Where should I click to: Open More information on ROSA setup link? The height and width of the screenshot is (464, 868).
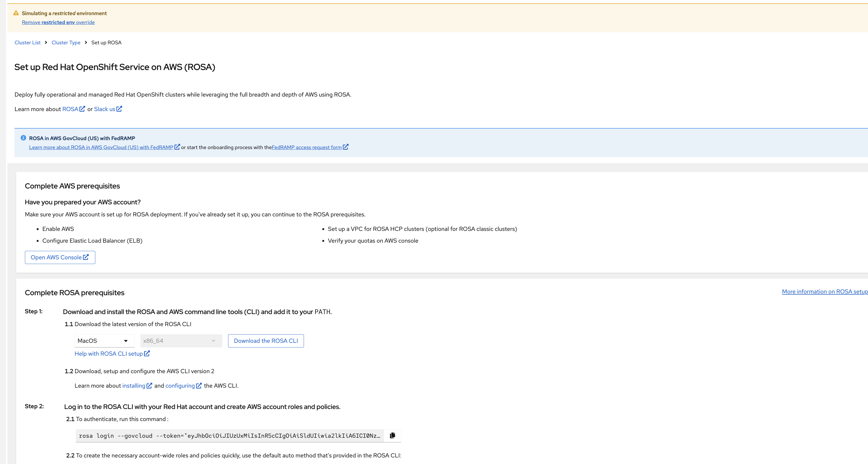coord(824,292)
